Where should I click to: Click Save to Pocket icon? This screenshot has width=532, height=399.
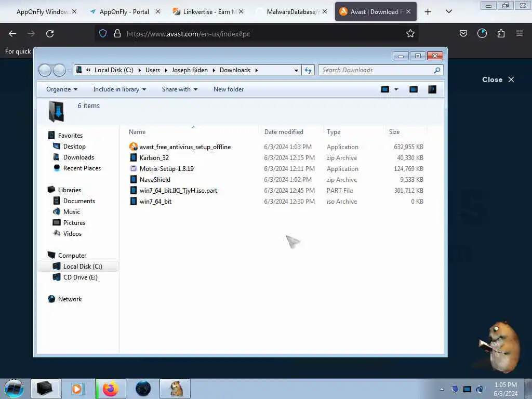[463, 33]
